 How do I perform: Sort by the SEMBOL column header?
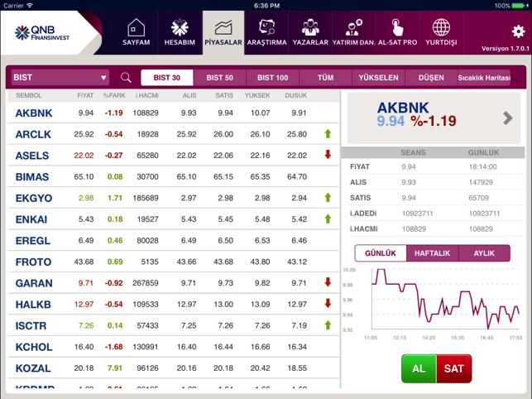29,95
